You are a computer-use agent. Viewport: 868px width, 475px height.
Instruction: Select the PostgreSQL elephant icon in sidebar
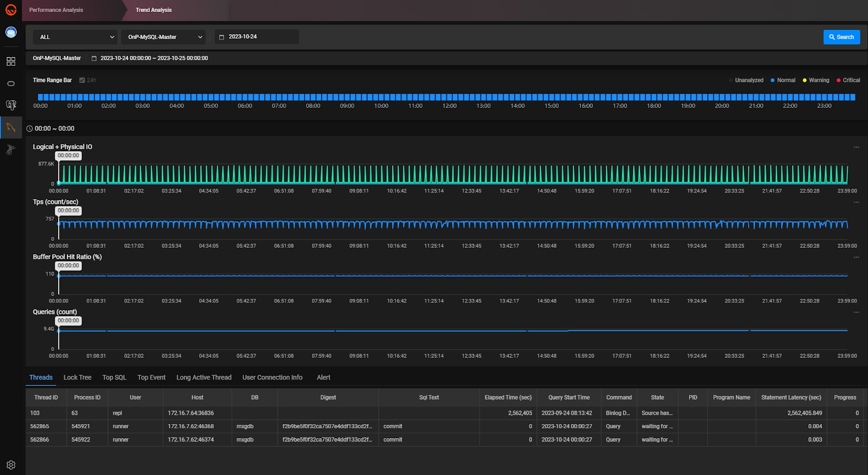coord(11,105)
